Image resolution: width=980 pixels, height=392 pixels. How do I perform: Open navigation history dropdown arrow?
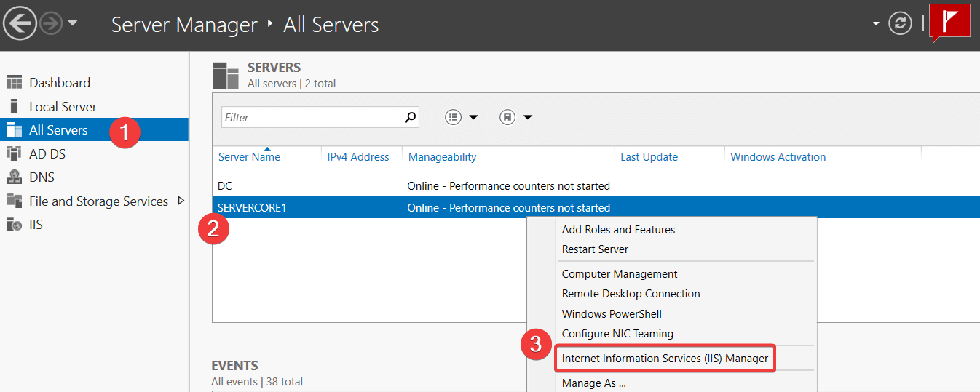(73, 24)
